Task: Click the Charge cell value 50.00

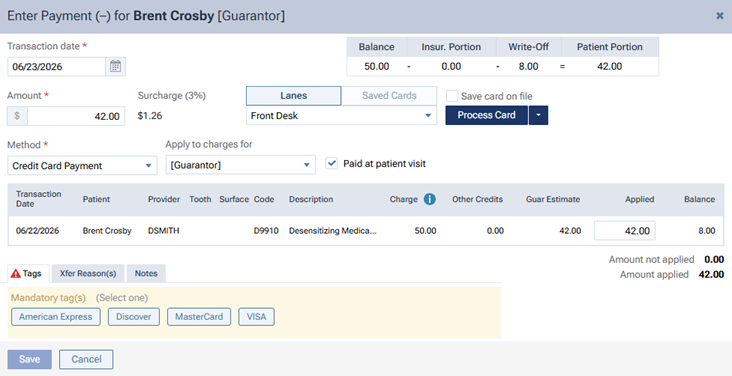Action: [425, 231]
